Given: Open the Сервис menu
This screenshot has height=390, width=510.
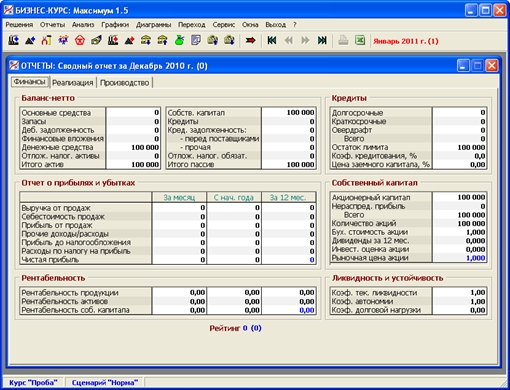Looking at the screenshot, I should [224, 25].
